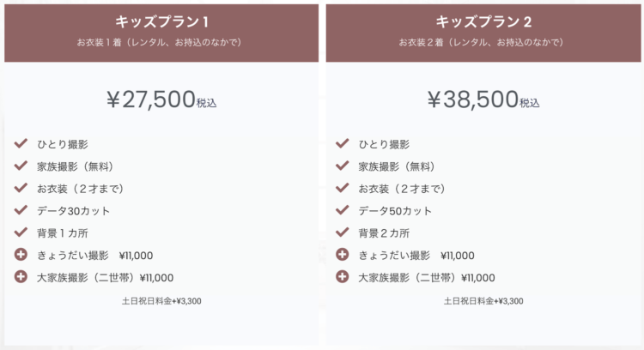Image resolution: width=644 pixels, height=350 pixels.
Task: Click checkmark beside データ50カット
Action: click(342, 210)
